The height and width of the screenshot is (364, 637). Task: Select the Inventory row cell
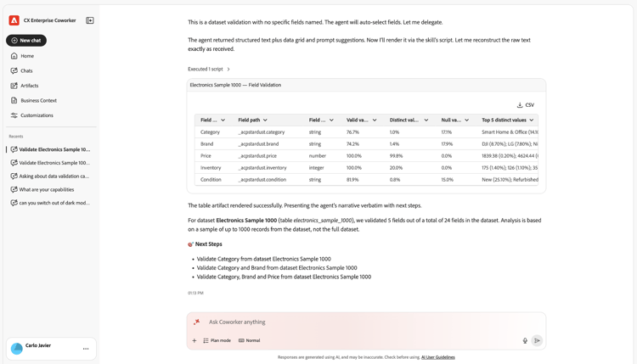(211, 168)
